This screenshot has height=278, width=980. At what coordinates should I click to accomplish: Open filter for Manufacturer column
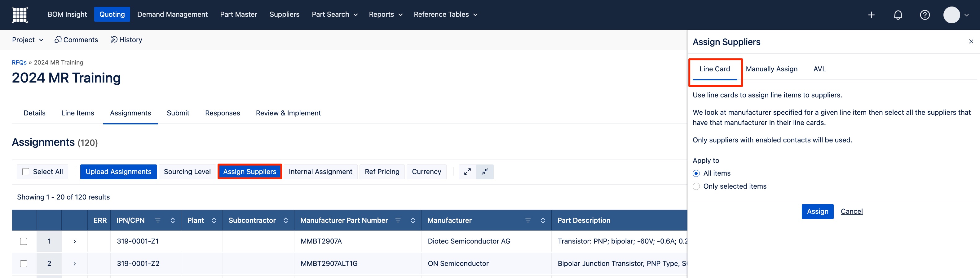click(x=528, y=220)
